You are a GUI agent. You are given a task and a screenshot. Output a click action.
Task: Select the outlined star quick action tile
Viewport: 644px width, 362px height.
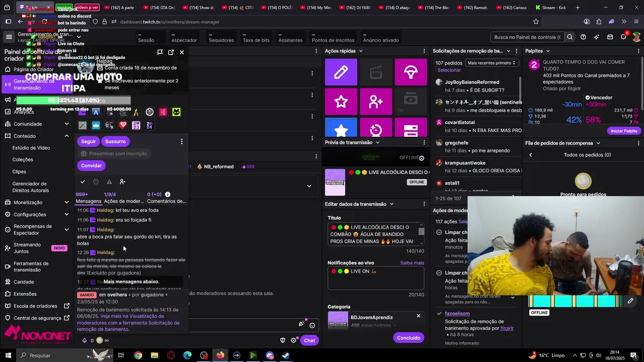tap(341, 102)
